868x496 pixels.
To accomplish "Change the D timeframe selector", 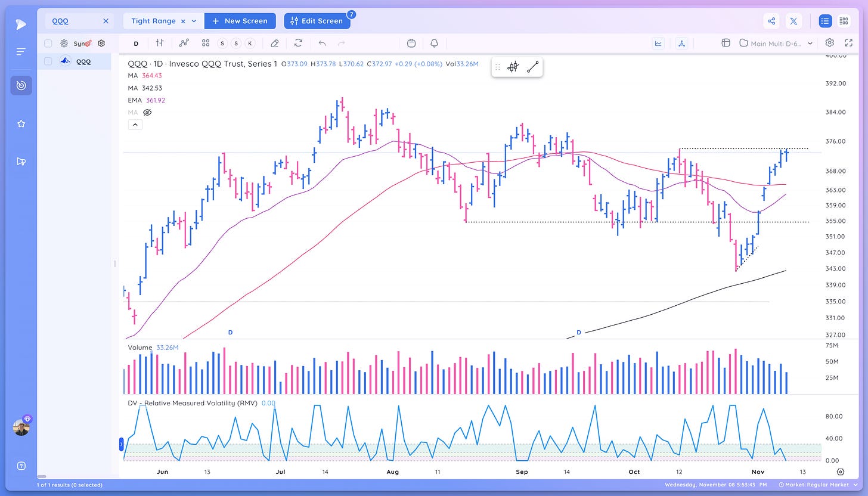I will [136, 44].
